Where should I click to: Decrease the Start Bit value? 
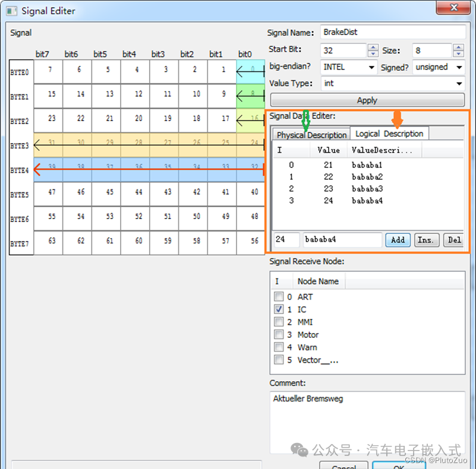pyautogui.click(x=373, y=53)
